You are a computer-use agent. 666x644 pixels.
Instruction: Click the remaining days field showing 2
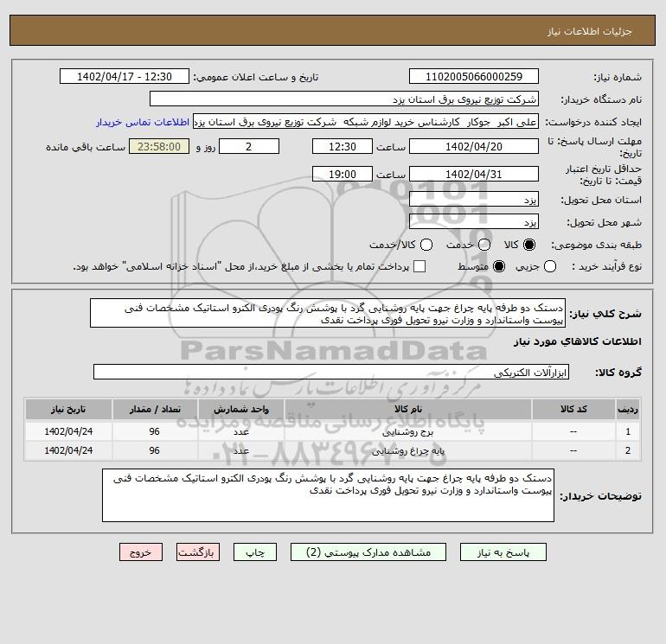pyautogui.click(x=249, y=146)
